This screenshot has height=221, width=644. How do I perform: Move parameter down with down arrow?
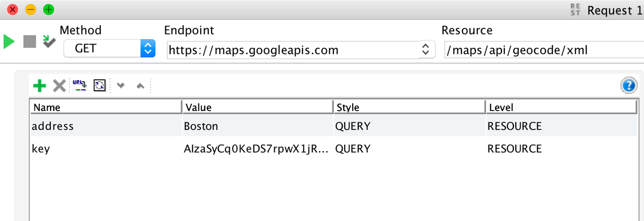coord(121,86)
